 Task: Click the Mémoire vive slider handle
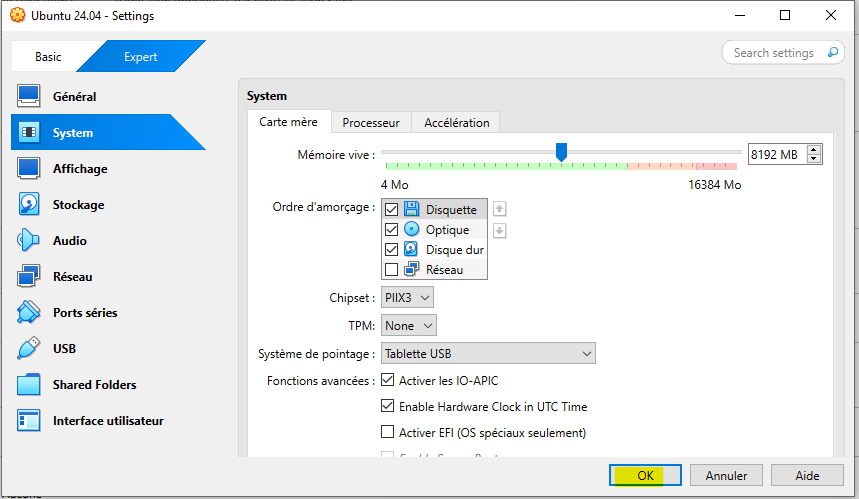tap(561, 151)
